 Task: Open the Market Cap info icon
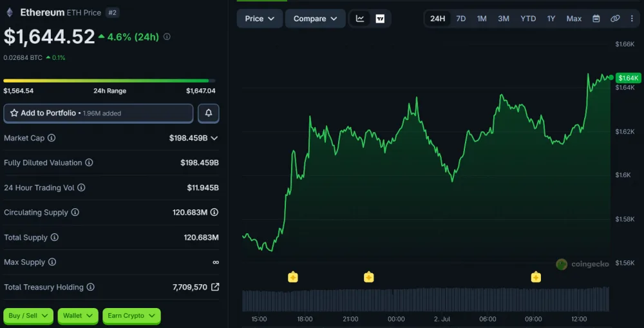[52, 138]
